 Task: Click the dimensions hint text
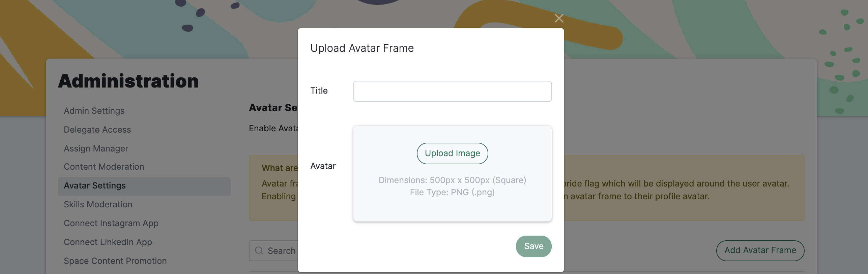point(452,180)
